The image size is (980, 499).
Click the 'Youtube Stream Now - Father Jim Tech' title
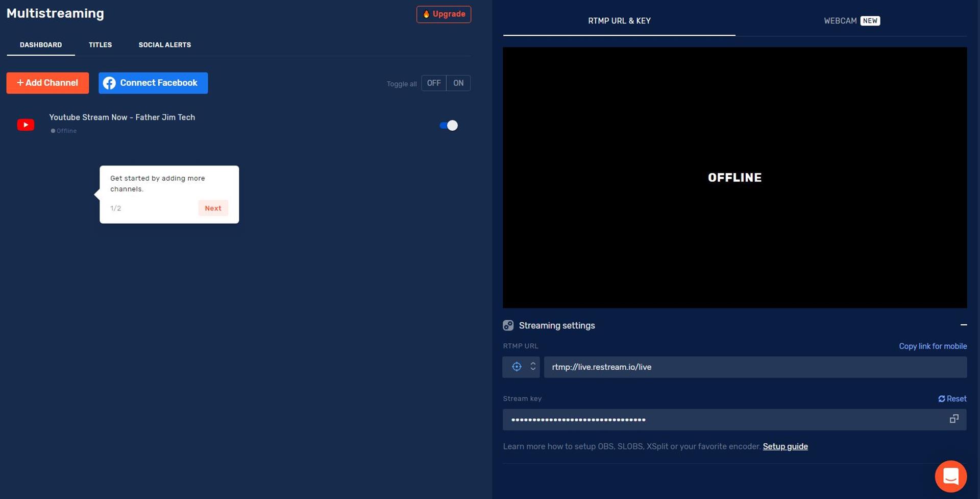tap(122, 117)
